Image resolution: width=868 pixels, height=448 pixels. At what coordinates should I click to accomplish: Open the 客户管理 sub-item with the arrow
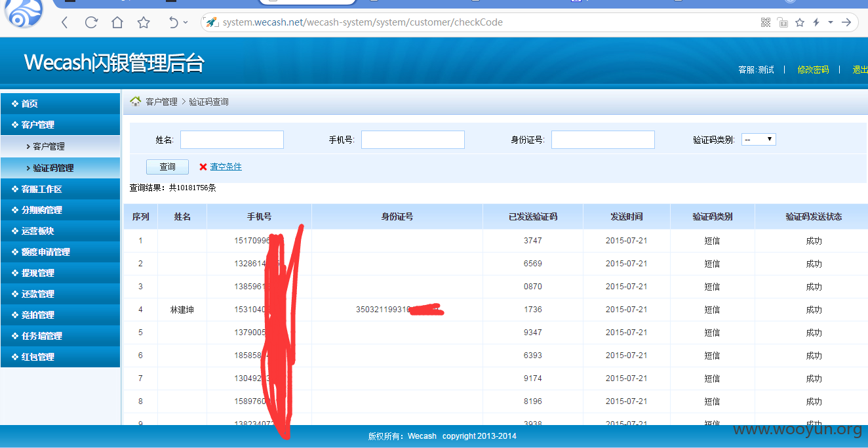[60, 146]
